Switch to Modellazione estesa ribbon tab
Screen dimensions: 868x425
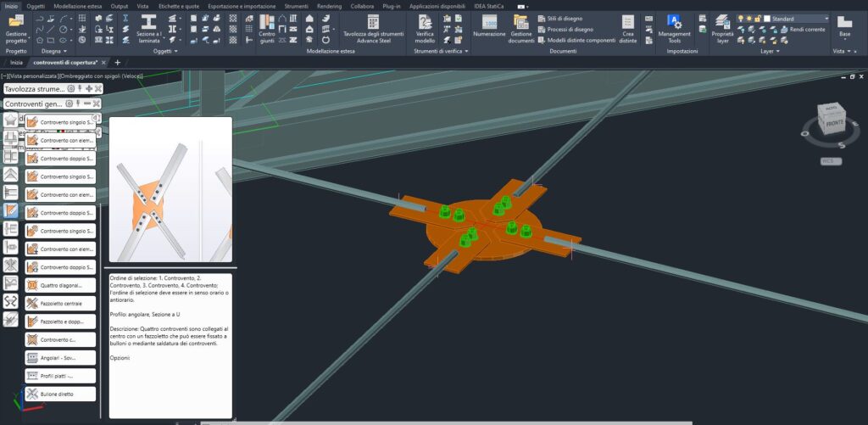tap(80, 6)
